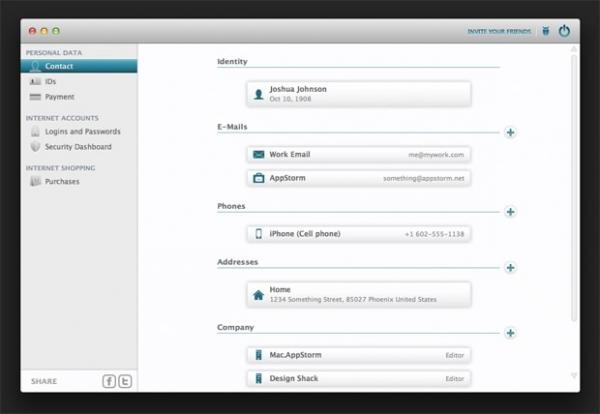Screen dimensions: 600x414
Task: Click the building icon on Mac.AppStorm
Action: click(259, 355)
